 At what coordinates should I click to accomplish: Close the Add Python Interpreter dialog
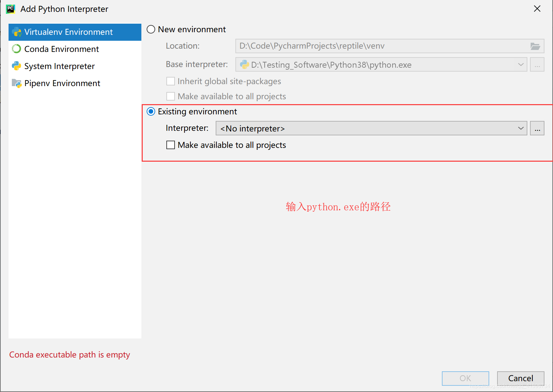[537, 9]
